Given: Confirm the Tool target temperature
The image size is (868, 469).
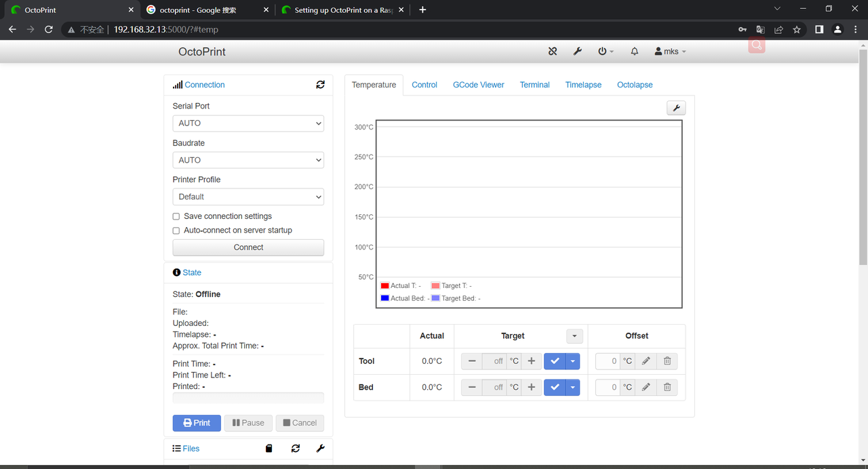Looking at the screenshot, I should click(555, 361).
